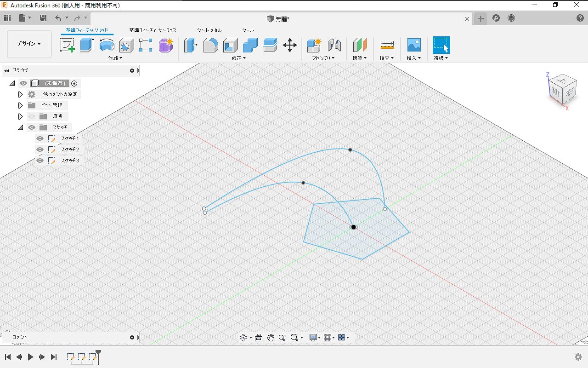Select 基準フィーチャ ソリッド tab
Image resolution: width=588 pixels, height=368 pixels.
point(87,30)
